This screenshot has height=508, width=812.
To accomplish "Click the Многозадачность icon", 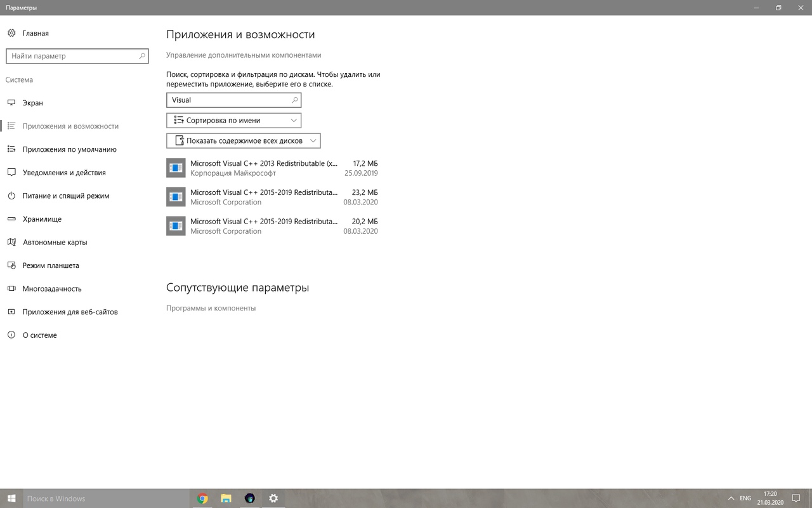I will (x=11, y=288).
